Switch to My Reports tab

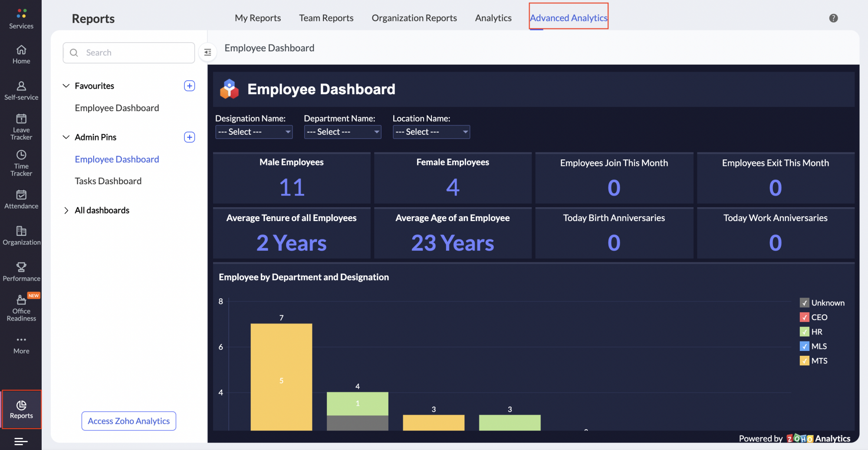click(x=258, y=18)
